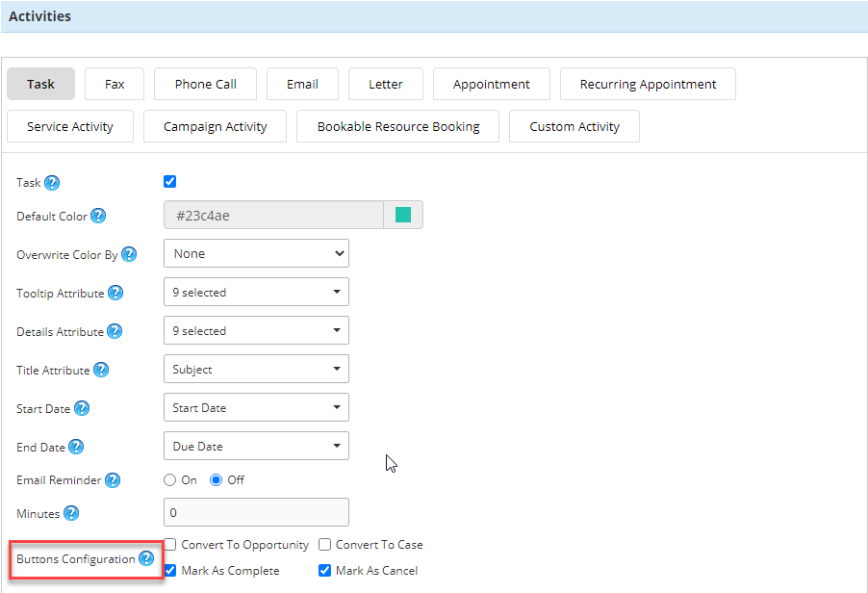The width and height of the screenshot is (868, 593).
Task: Click help icon next to Default Color
Action: pyautogui.click(x=98, y=216)
